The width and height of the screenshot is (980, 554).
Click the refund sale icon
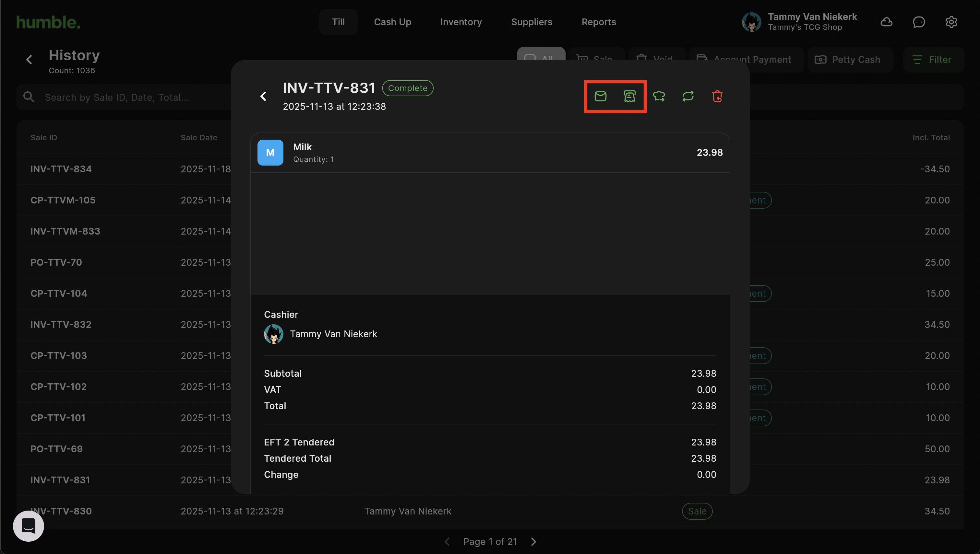pyautogui.click(x=659, y=96)
